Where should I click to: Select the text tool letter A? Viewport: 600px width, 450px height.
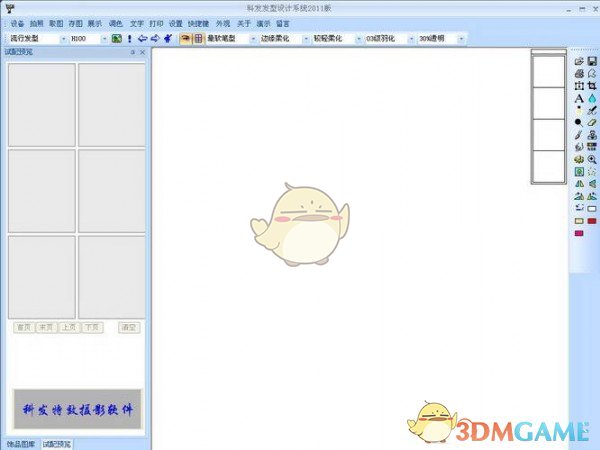click(579, 98)
